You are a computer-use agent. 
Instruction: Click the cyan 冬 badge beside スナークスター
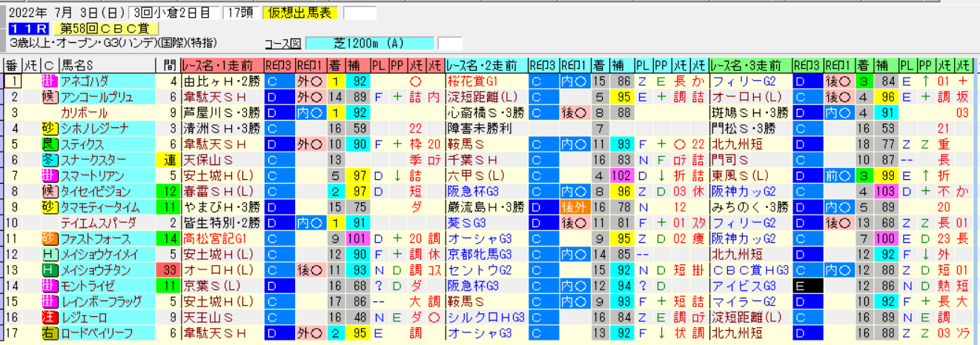(x=50, y=160)
